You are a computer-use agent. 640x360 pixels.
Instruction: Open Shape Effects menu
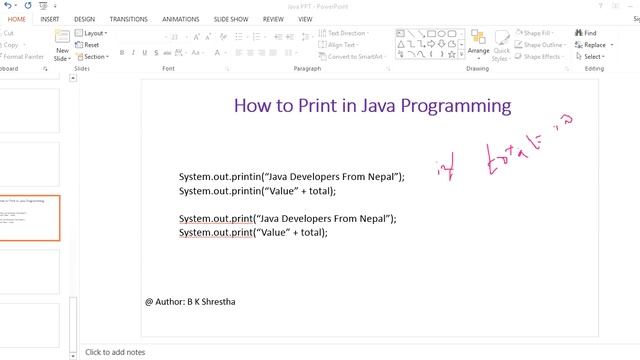[538, 57]
